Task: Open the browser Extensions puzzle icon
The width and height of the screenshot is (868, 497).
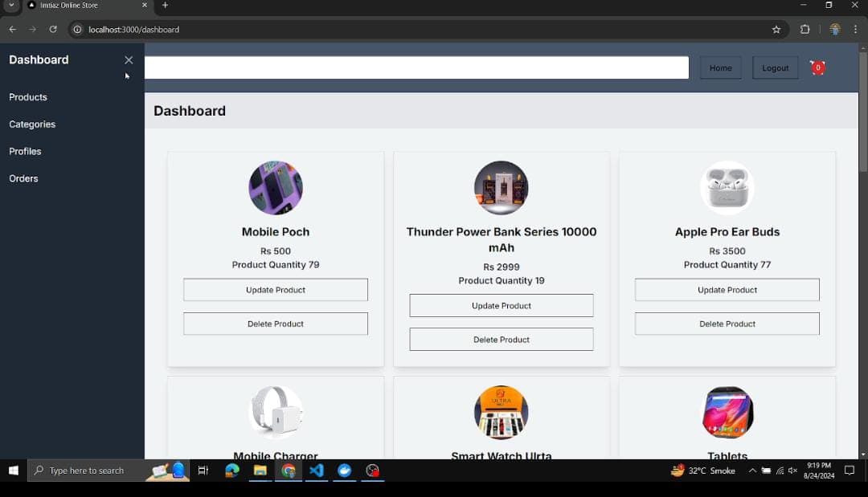Action: click(x=805, y=30)
